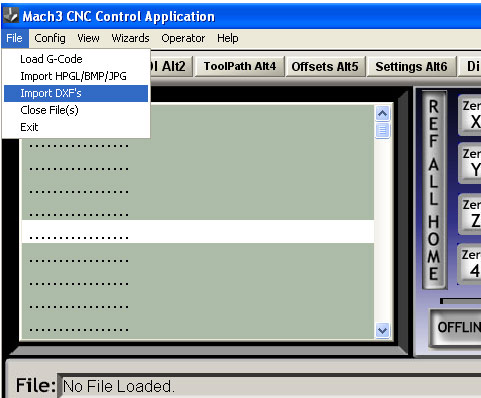Click the Mach3 application icon in title bar
This screenshot has width=481, height=398.
[x=11, y=15]
